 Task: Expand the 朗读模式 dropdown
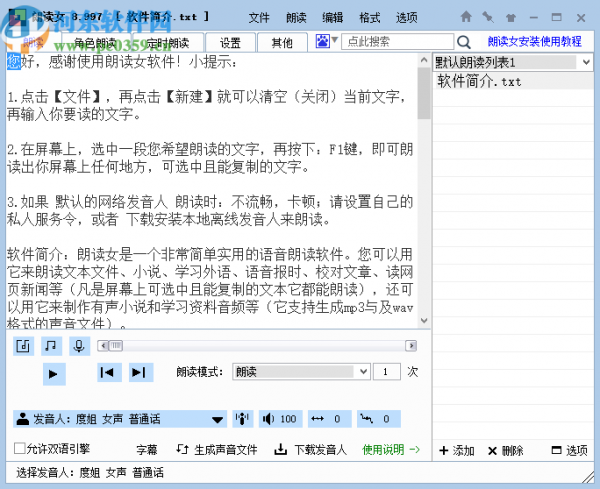pos(301,372)
